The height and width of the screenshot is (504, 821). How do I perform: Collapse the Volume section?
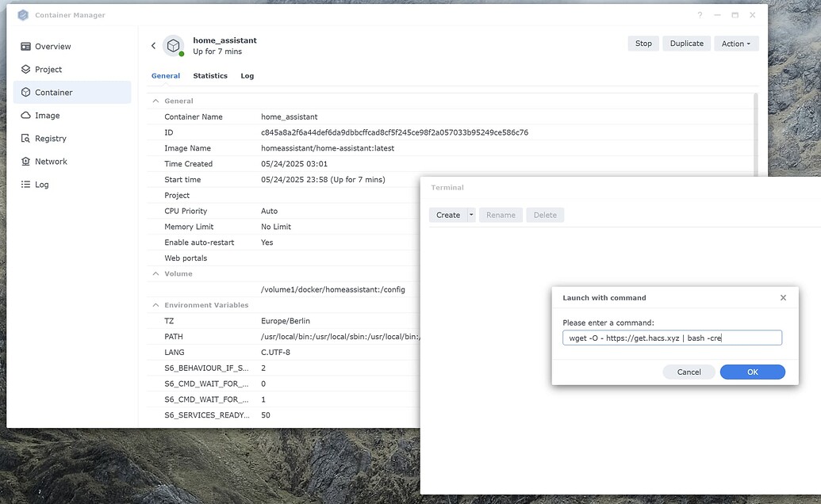pos(155,273)
